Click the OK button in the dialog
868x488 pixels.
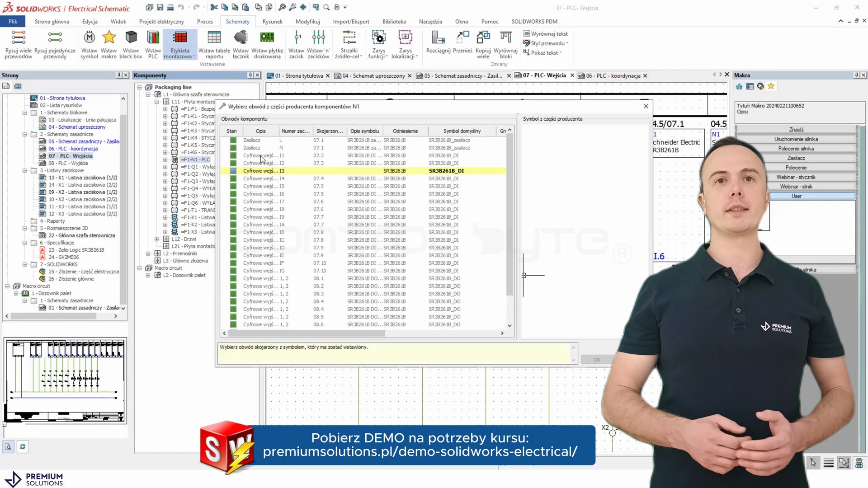click(597, 360)
